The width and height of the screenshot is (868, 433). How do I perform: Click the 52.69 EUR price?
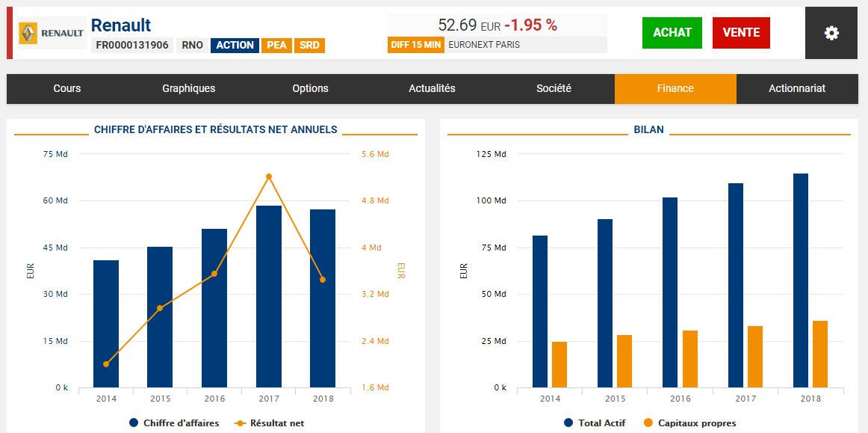pyautogui.click(x=469, y=25)
